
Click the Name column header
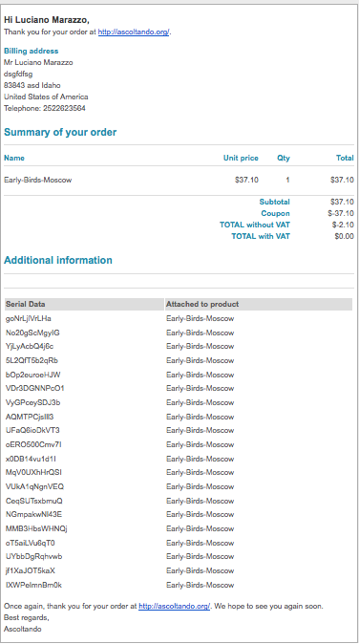[x=14, y=158]
